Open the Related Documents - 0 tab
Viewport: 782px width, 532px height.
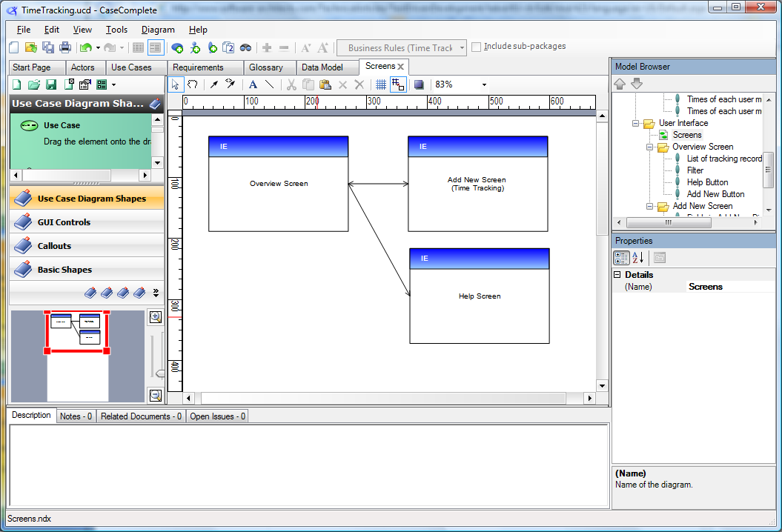pos(141,416)
